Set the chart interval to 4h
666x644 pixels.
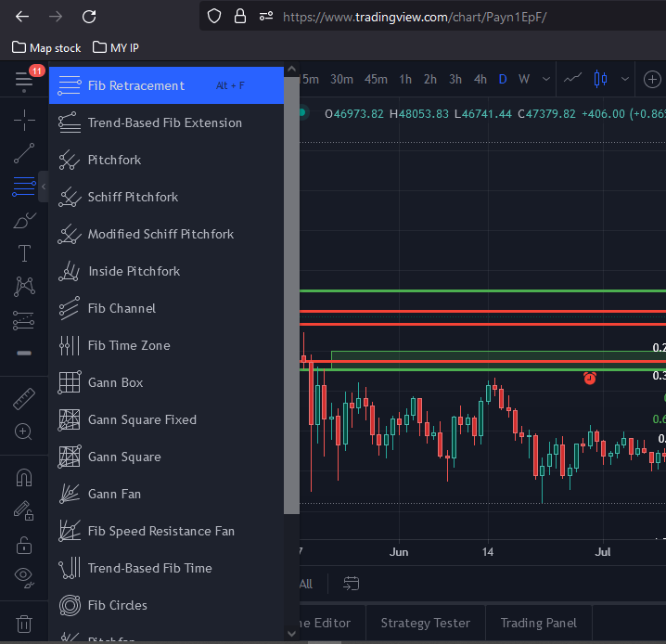click(480, 80)
